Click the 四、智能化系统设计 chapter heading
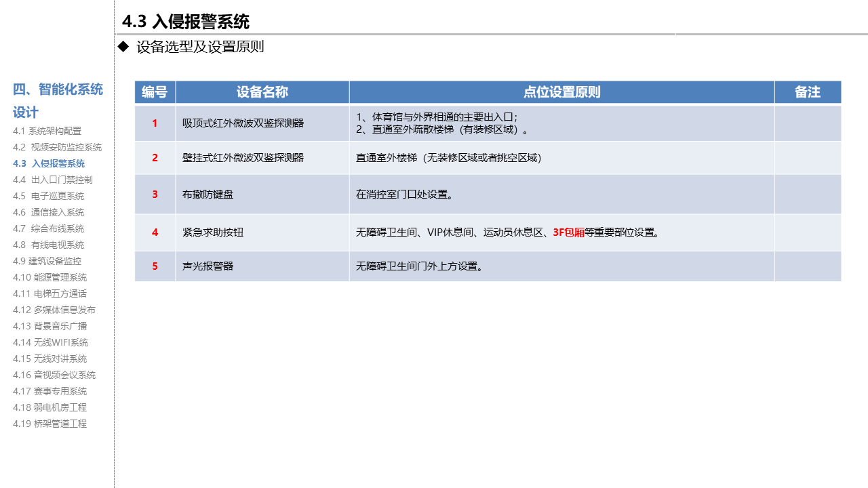This screenshot has width=868, height=488. (x=58, y=100)
